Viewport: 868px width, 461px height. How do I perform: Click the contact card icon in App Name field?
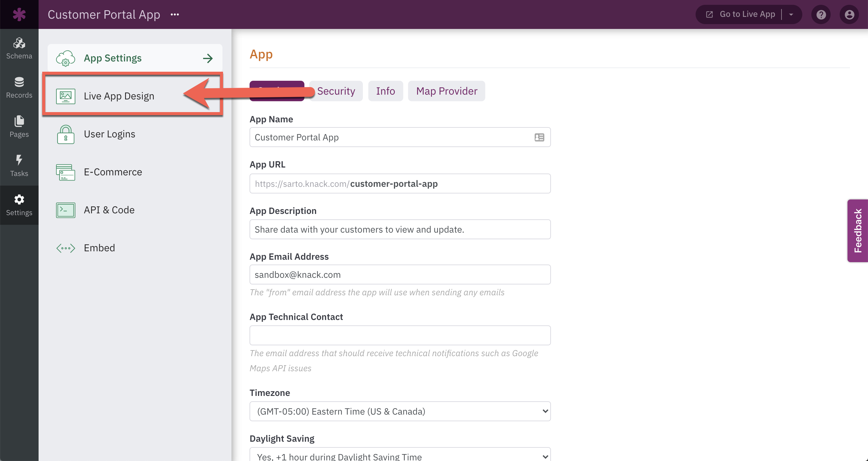tap(539, 137)
